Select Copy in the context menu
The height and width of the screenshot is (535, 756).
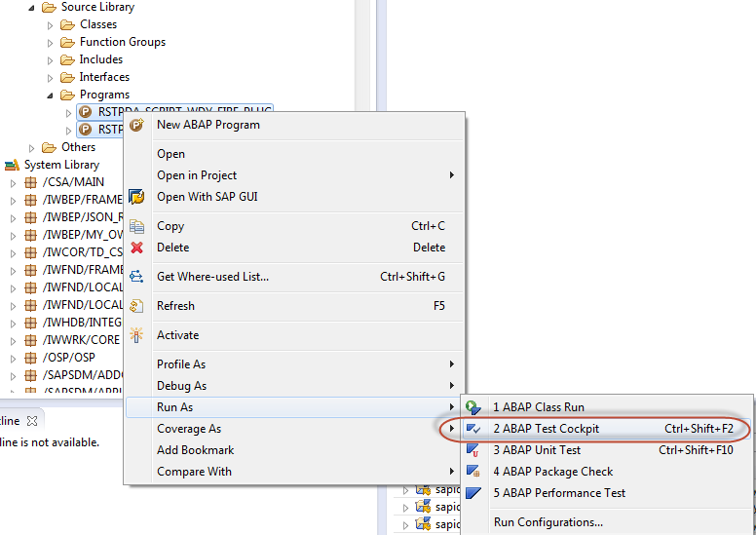coord(294,226)
